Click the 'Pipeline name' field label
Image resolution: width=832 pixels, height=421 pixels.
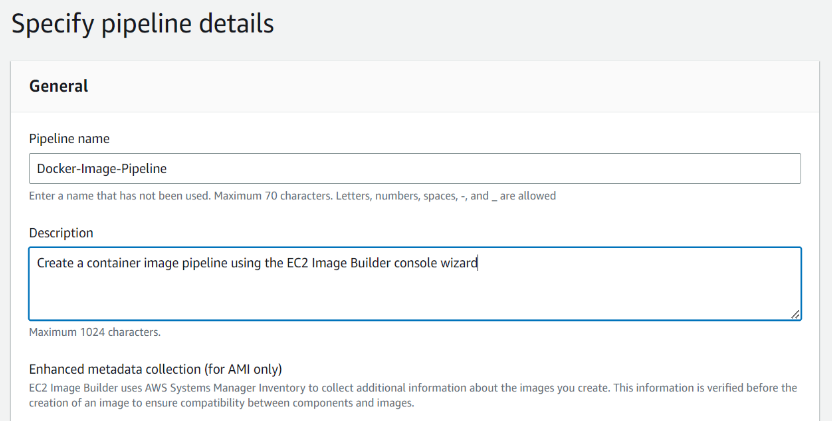[69, 138]
